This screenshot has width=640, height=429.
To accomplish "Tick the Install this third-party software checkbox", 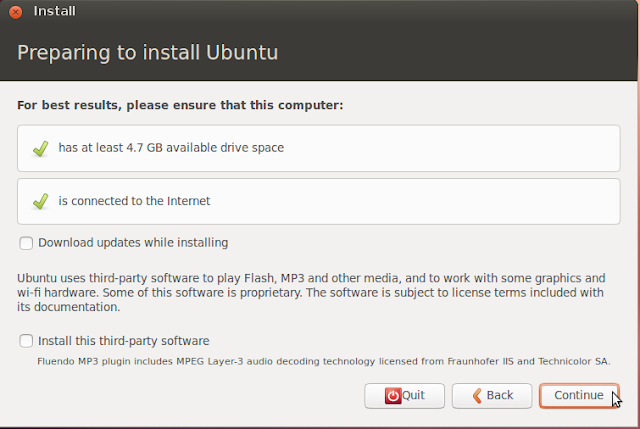I will pyautogui.click(x=26, y=340).
